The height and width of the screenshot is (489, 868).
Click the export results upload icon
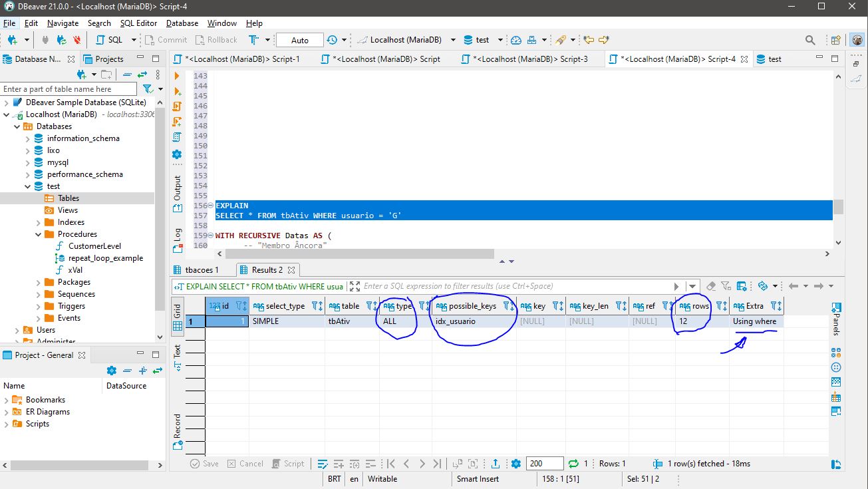(x=496, y=464)
